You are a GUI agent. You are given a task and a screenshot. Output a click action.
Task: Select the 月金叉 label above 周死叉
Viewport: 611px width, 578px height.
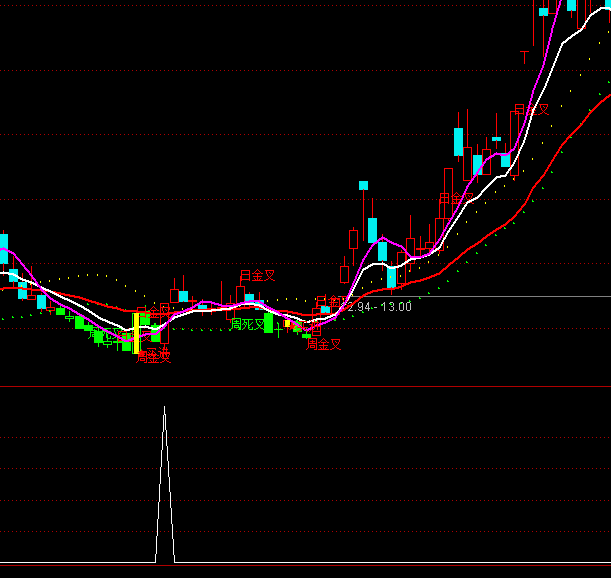(257, 275)
